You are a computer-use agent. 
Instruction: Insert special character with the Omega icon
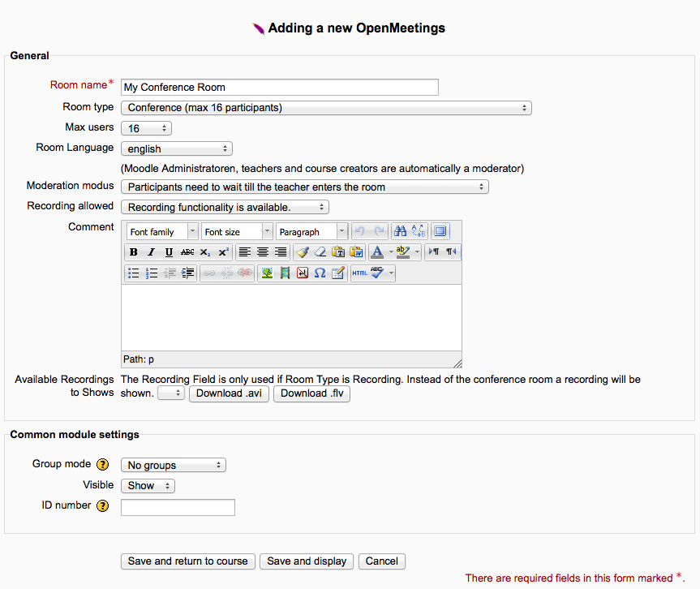coord(320,273)
